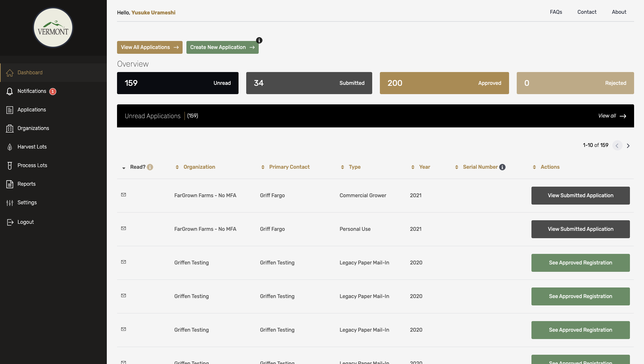Select Logout in the sidebar
Viewport: 644px width, 364px height.
(x=53, y=222)
